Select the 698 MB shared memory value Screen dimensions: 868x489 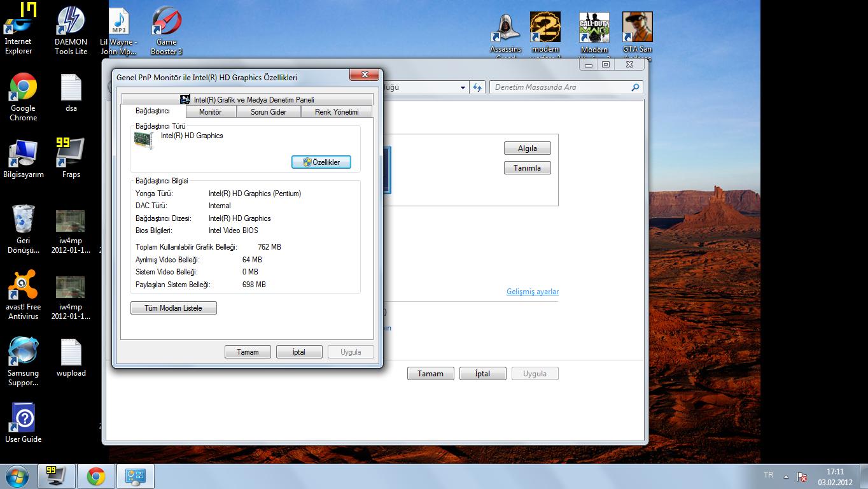pos(254,285)
